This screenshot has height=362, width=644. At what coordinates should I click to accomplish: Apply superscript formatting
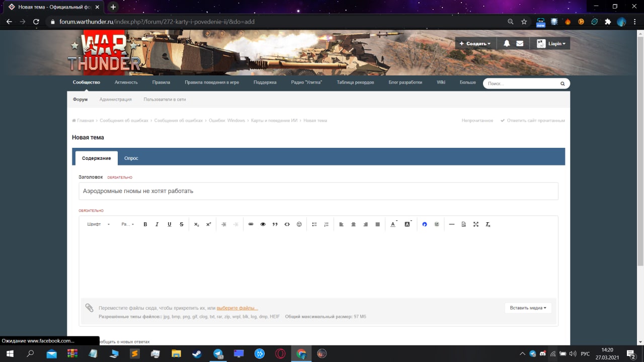click(209, 224)
